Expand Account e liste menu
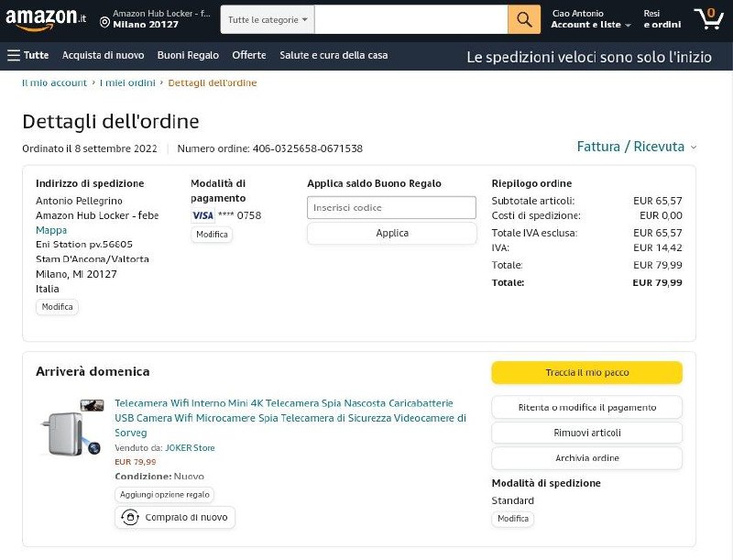 click(x=591, y=19)
